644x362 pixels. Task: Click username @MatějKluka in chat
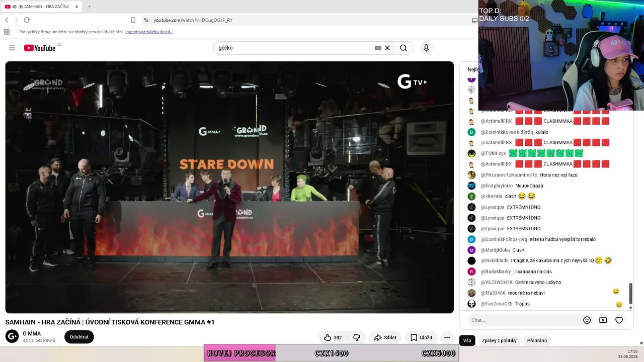[495, 250]
